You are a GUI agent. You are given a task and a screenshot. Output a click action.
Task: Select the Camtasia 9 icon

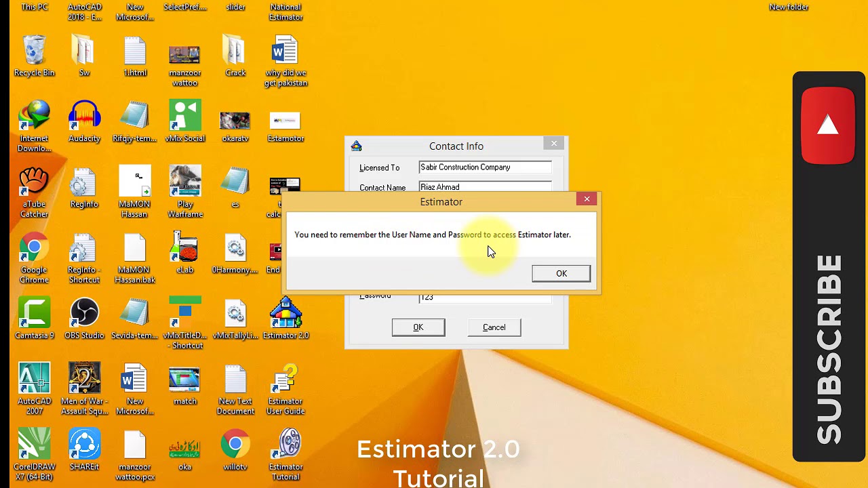(34, 314)
